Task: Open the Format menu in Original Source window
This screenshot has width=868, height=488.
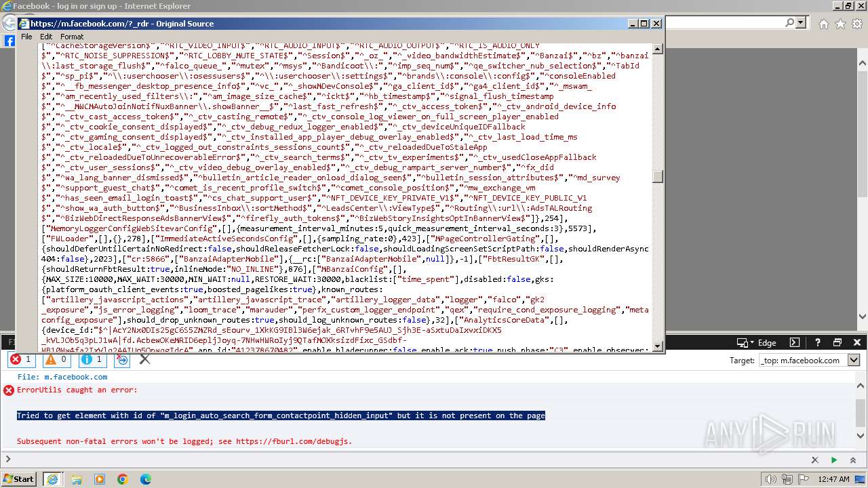Action: 72,37
